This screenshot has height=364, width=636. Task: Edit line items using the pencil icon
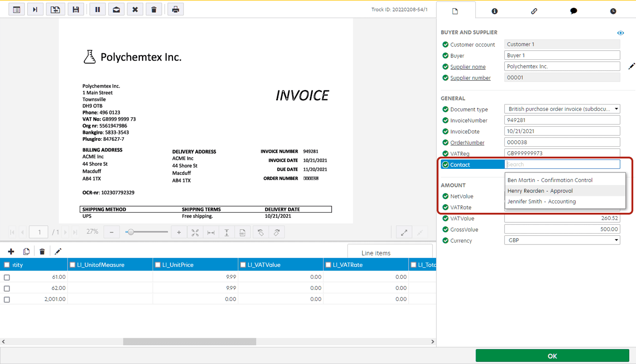[x=58, y=251]
